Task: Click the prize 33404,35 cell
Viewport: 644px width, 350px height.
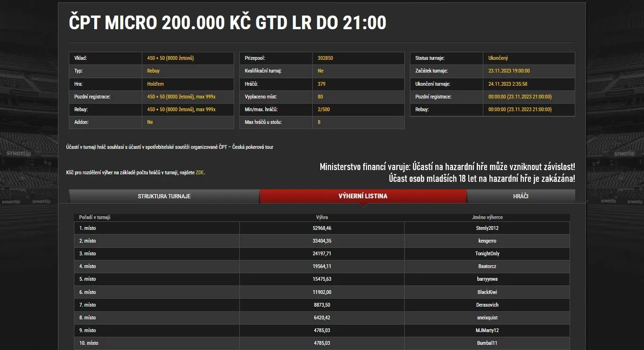Action: [322, 241]
